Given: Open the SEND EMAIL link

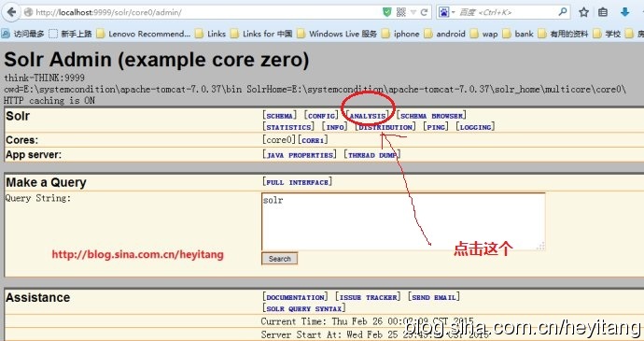Looking at the screenshot, I should click(434, 297).
